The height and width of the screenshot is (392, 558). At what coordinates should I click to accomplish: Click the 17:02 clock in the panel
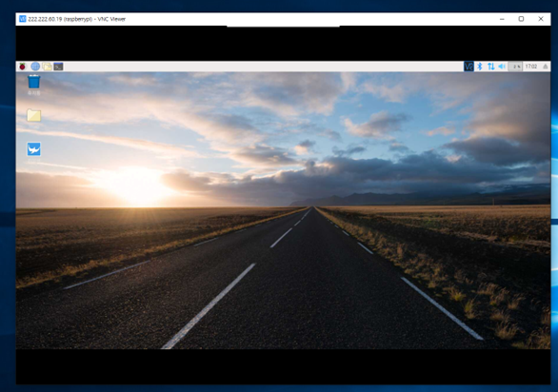point(531,67)
